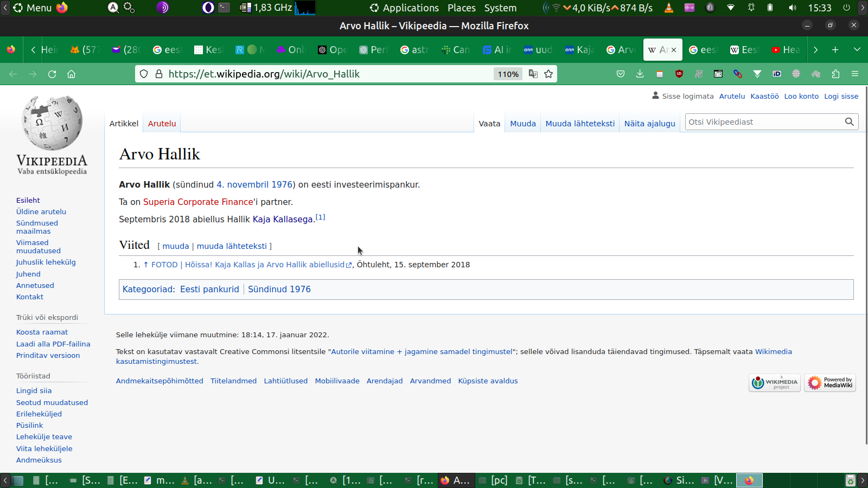Open the extensions puzzle-piece menu
This screenshot has height=488, width=868.
835,74
